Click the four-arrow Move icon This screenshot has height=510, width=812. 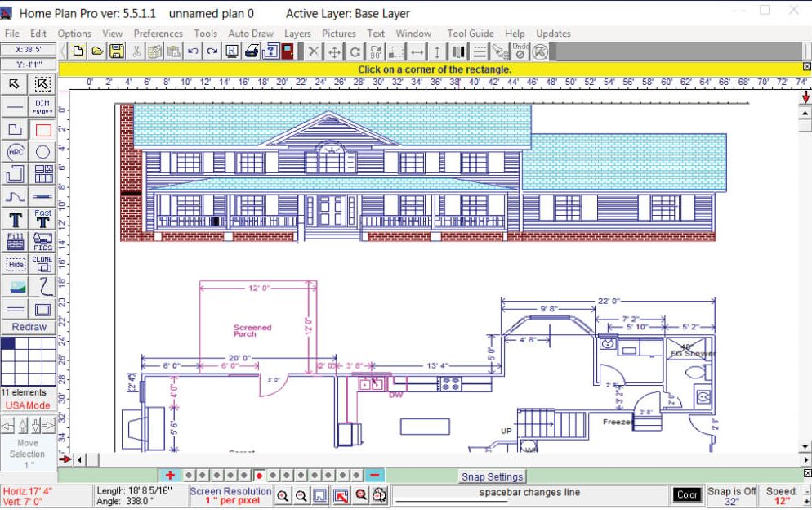335,51
